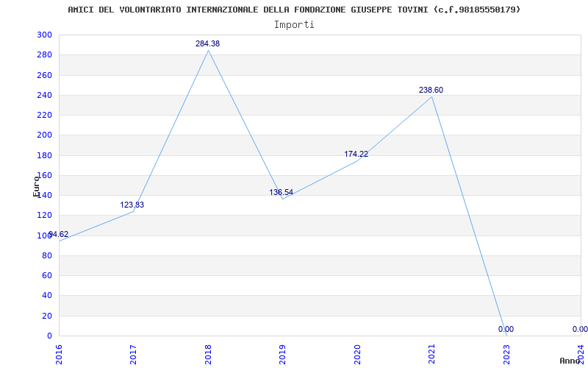
Task: Click the 2024 x-axis label
Action: coord(581,354)
